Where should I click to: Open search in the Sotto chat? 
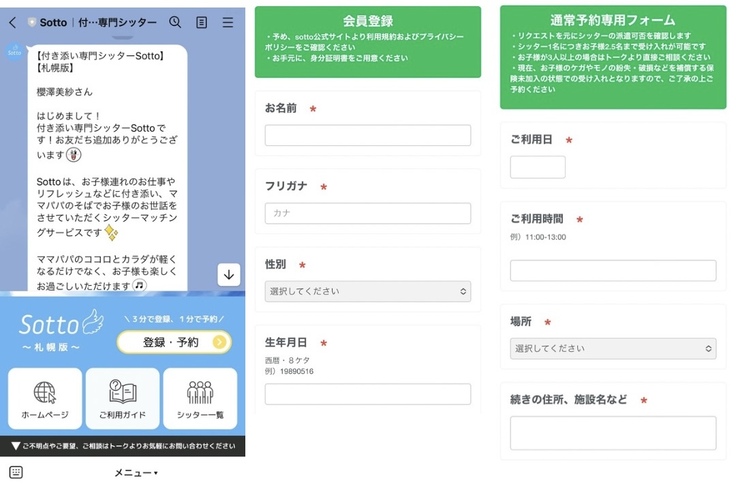[x=175, y=22]
